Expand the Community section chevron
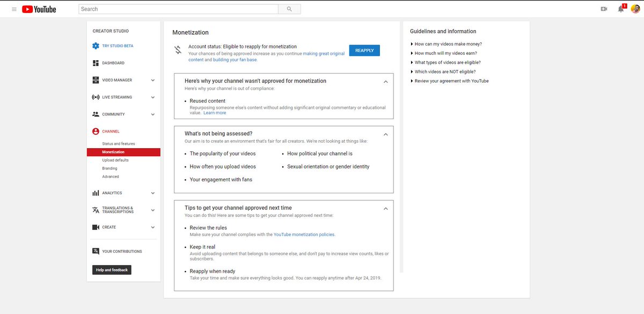 pos(153,114)
